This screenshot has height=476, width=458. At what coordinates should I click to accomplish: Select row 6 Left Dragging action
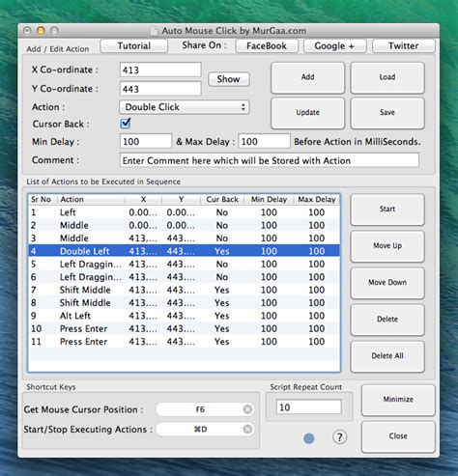[x=184, y=277]
